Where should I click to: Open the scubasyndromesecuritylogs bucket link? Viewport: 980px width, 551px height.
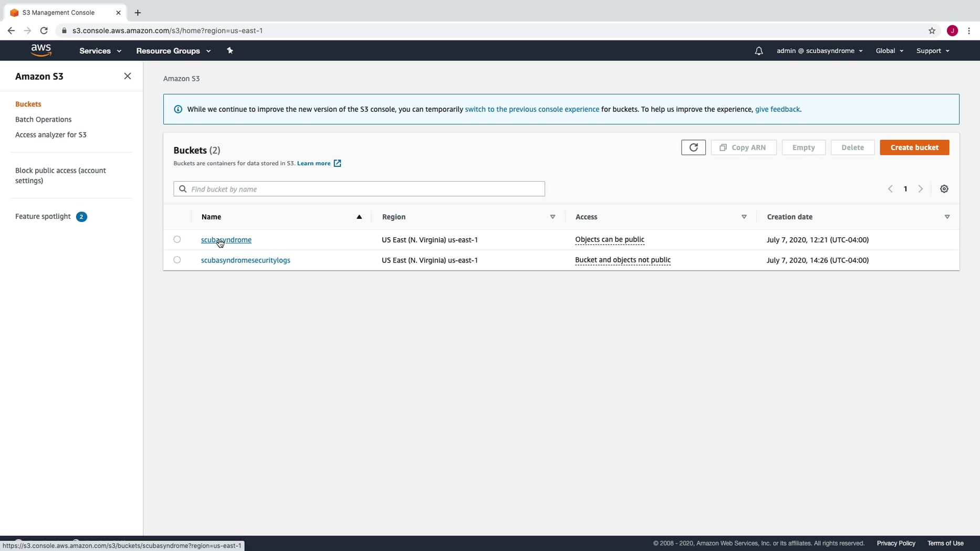pos(246,260)
